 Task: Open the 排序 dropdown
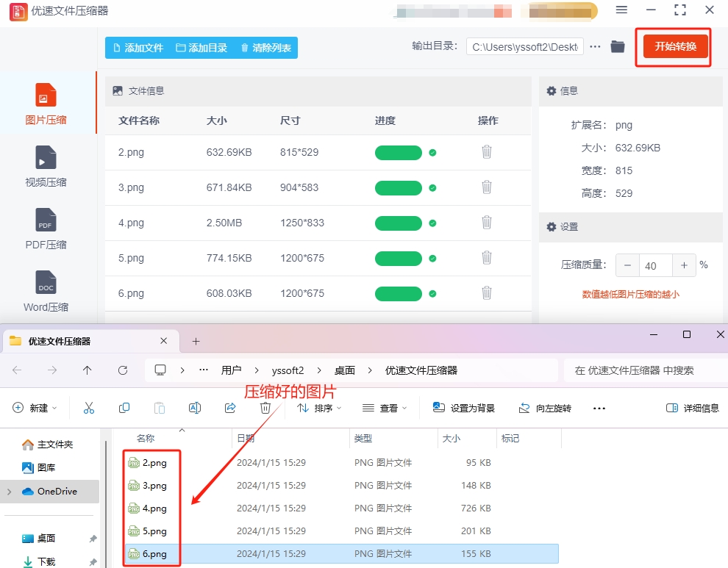[x=319, y=408]
